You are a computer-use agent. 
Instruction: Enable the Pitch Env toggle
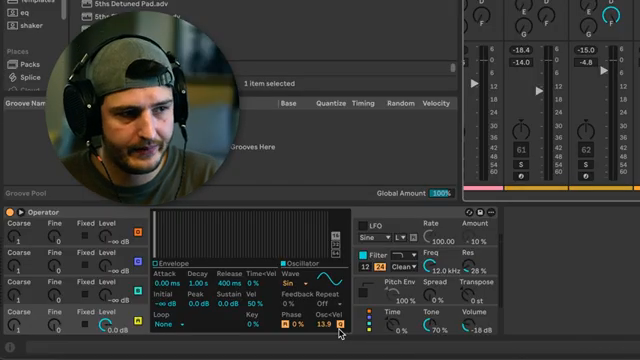363,293
